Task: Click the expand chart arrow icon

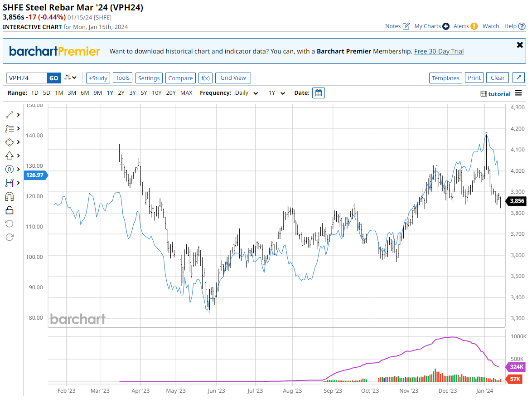Action: click(518, 78)
